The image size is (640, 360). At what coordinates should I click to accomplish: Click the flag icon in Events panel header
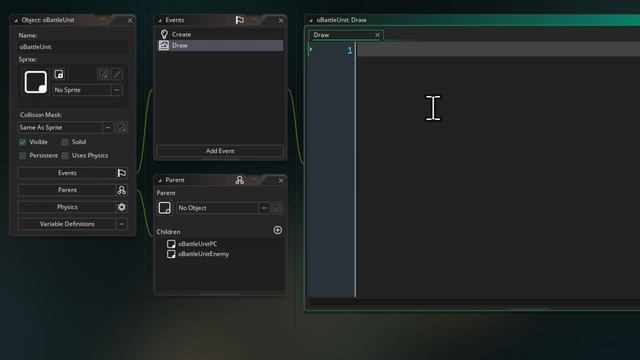240,20
